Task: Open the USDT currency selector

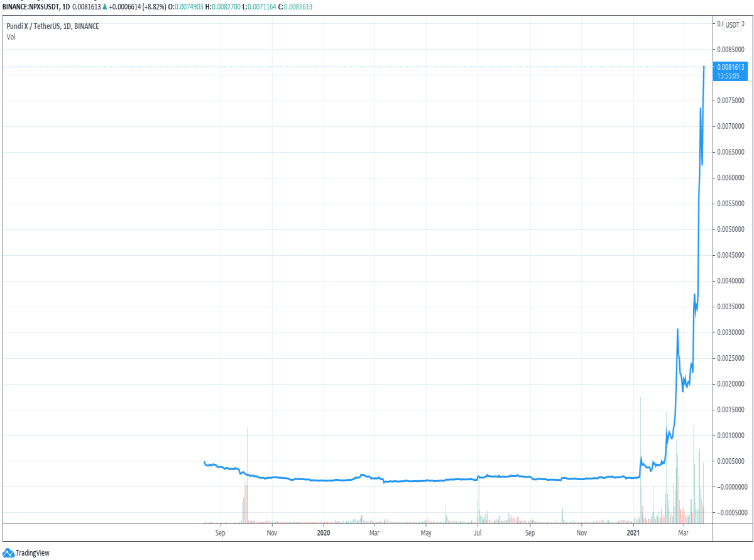Action: click(x=733, y=25)
